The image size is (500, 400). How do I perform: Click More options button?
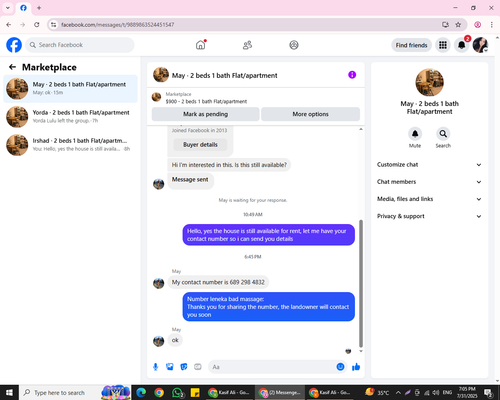310,114
